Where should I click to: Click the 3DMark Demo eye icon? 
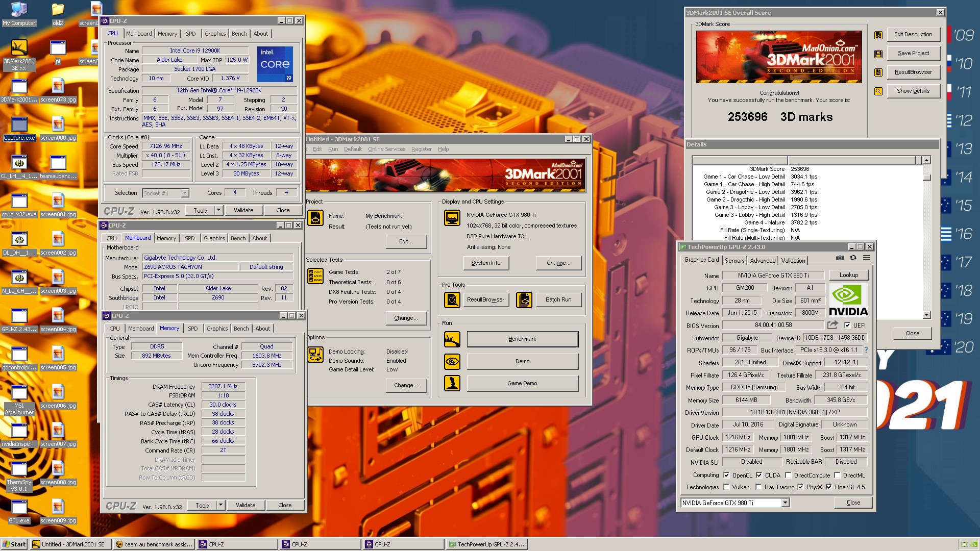452,362
